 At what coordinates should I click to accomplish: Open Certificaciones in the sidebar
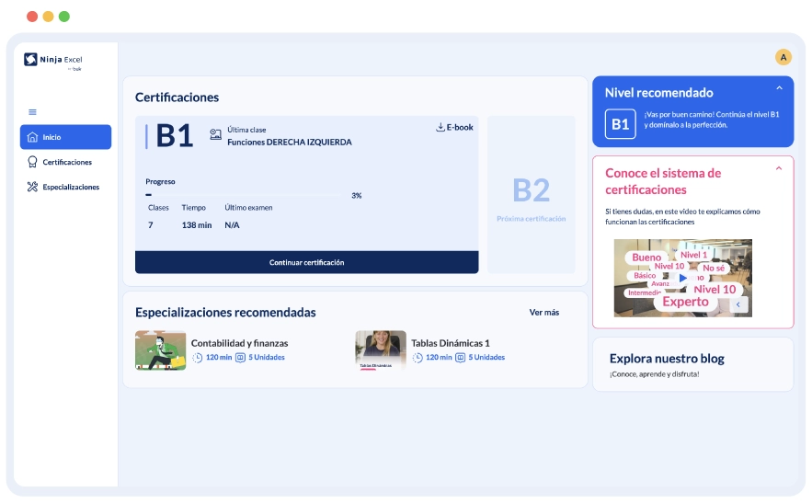click(x=67, y=162)
